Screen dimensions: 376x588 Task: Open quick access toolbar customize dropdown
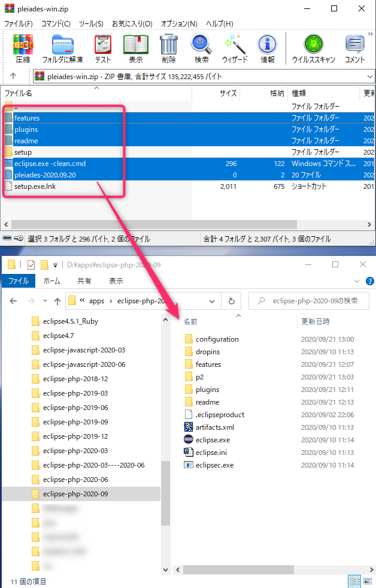(56, 265)
